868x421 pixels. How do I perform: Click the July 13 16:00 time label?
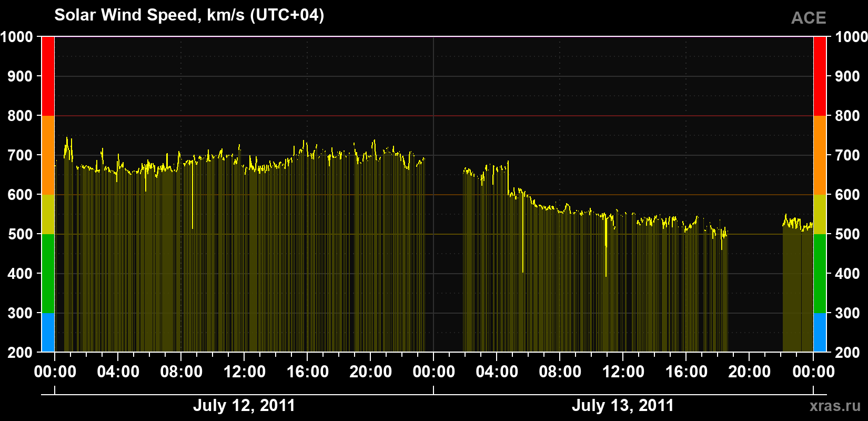[687, 372]
